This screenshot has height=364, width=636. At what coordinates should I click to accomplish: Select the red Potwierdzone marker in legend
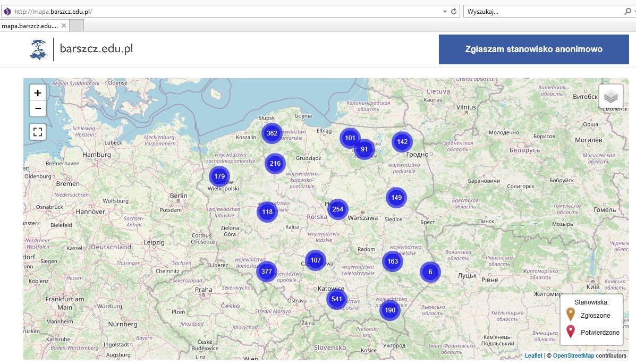[x=571, y=332]
